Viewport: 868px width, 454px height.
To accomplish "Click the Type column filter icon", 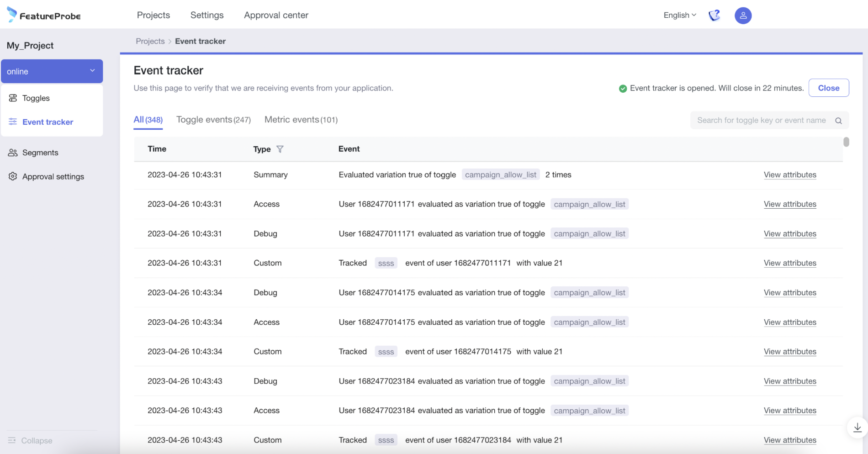I will pos(280,149).
